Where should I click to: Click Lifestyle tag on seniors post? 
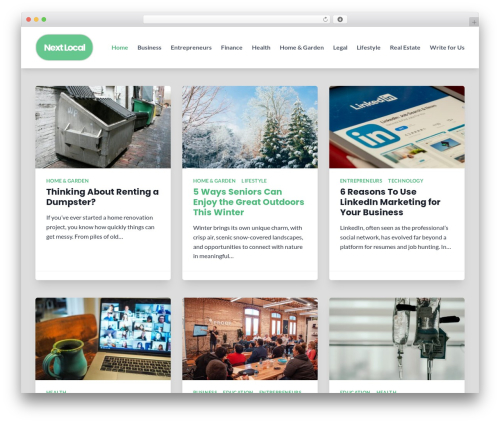pos(254,181)
